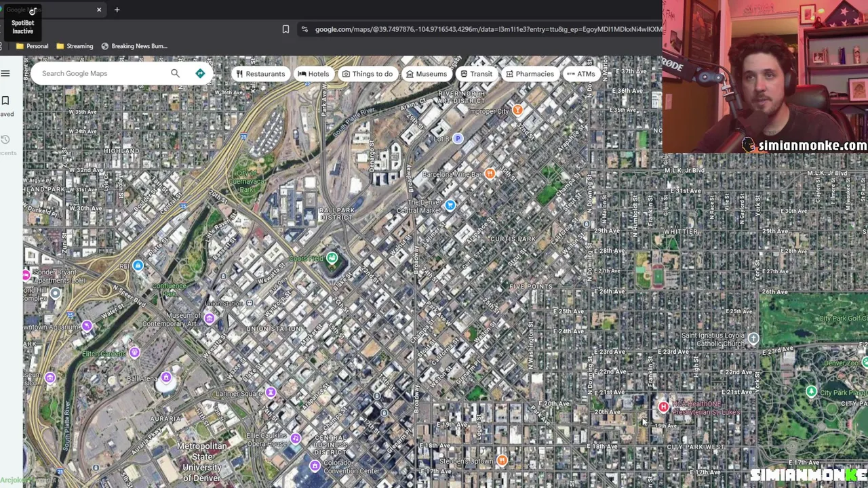Viewport: 868px width, 488px height.
Task: Open directions with the blue arrow icon
Action: [200, 73]
